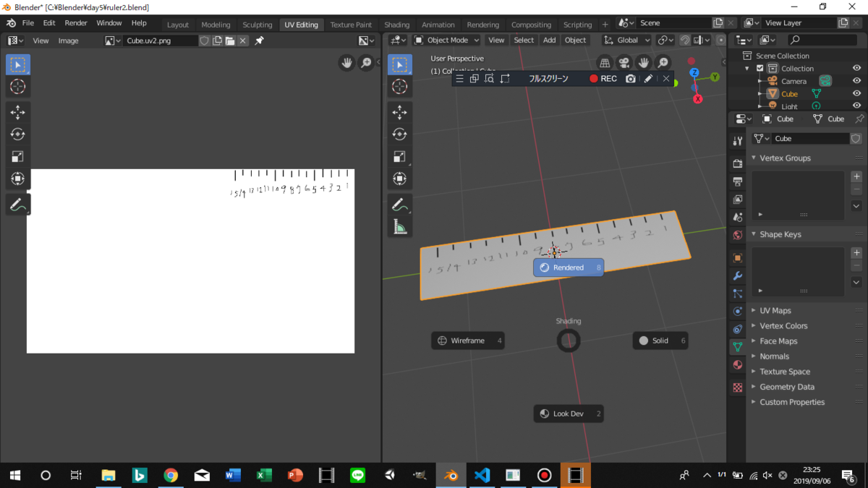Select the Move tool in UV editor
Screen dimensions: 868x488
pyautogui.click(x=18, y=113)
